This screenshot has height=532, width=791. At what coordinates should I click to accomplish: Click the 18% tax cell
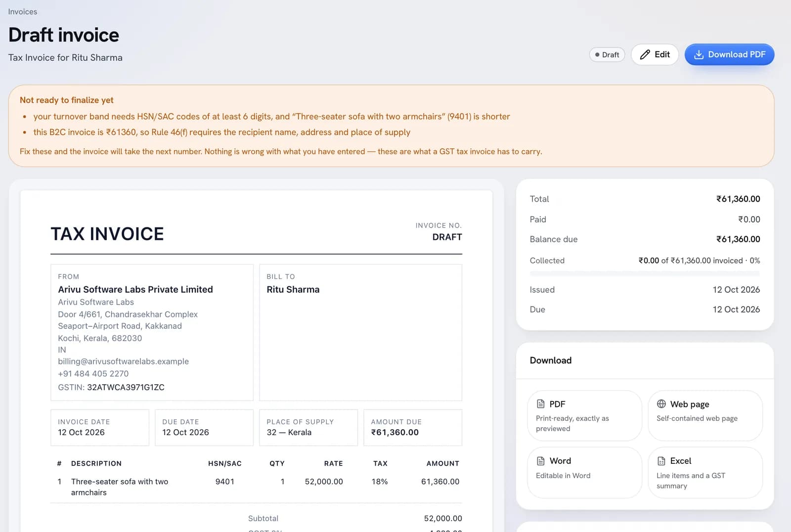(x=380, y=482)
